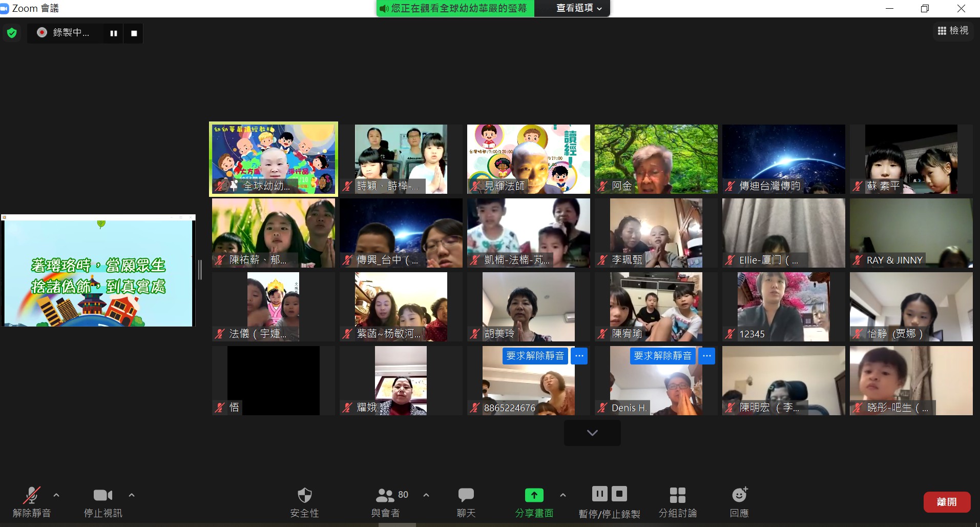Open the Security (安全性) shield icon

[x=304, y=495]
